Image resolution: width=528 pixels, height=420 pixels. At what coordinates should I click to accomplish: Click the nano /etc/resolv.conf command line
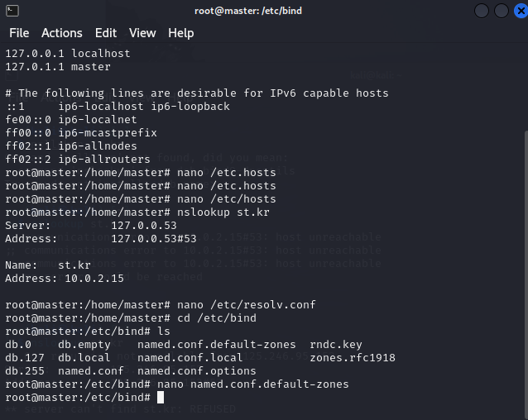pyautogui.click(x=161, y=304)
